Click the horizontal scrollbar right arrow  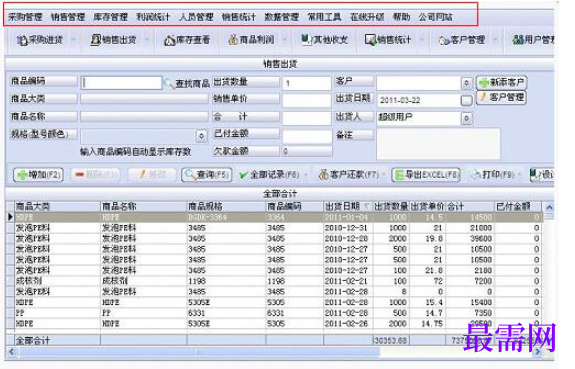pyautogui.click(x=538, y=352)
